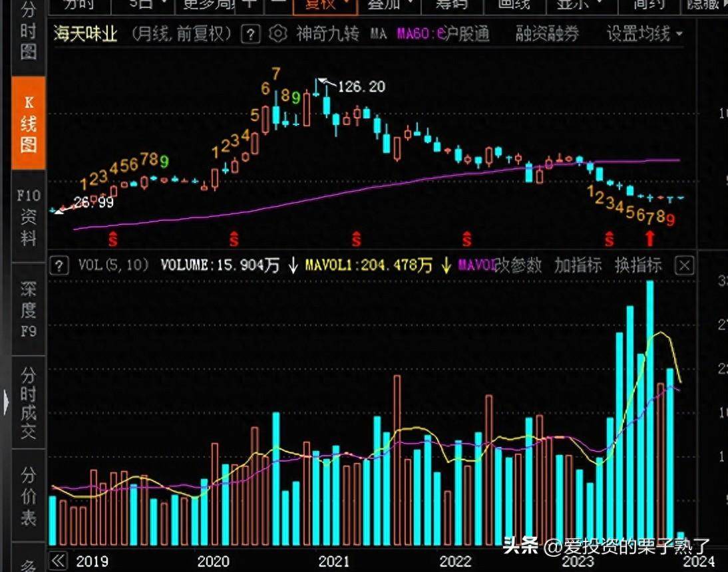Expand the collapsed left panel arrow
The image size is (728, 572).
point(5,402)
